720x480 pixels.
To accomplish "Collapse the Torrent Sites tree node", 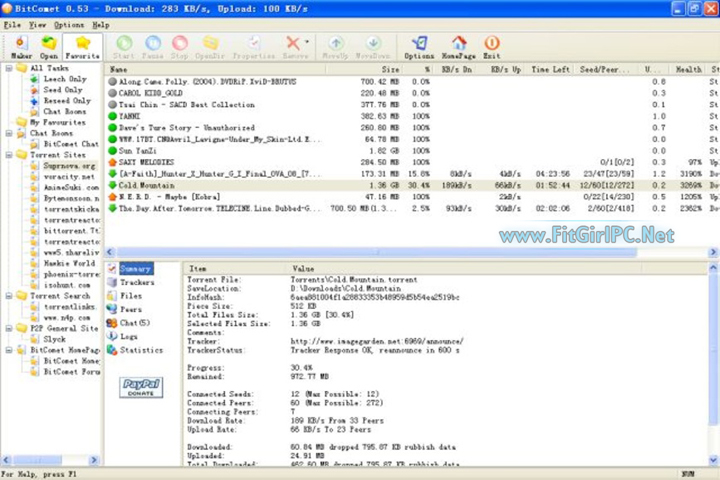I will (8, 156).
